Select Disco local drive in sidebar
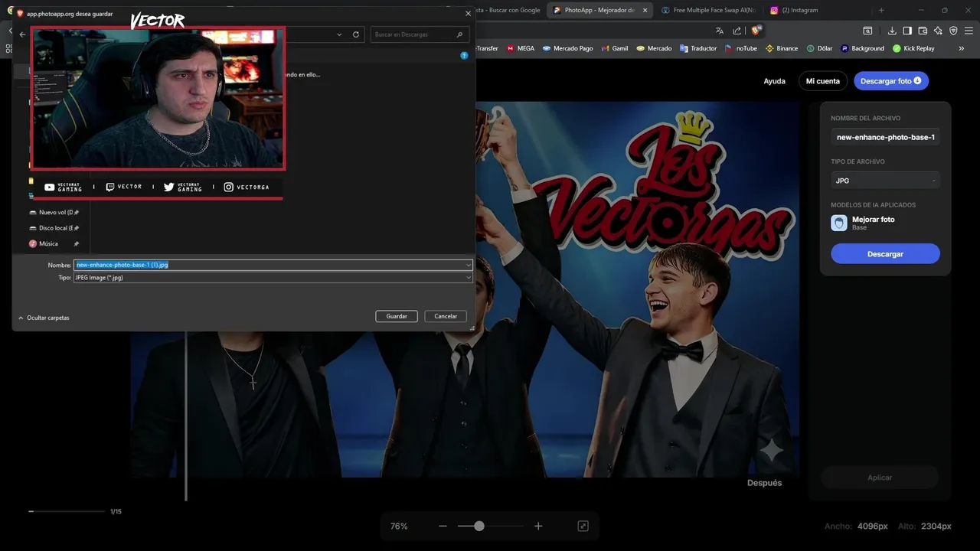The height and width of the screenshot is (551, 980). 56,228
